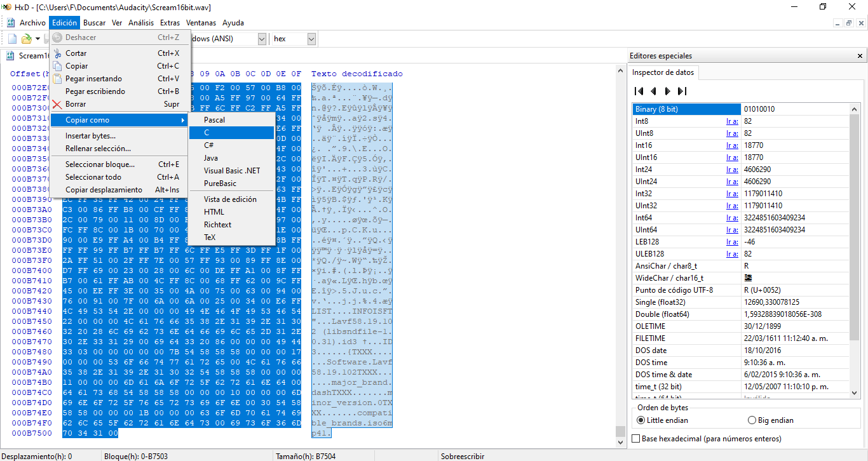Screen dimensions: 868x461
Task: Click Ir a link for Int24 row
Action: 732,170
